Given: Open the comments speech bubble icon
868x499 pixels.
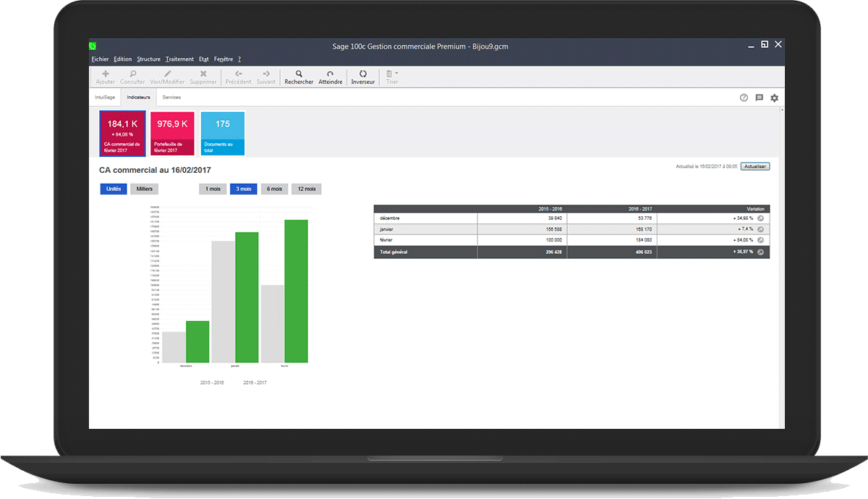Looking at the screenshot, I should point(759,98).
